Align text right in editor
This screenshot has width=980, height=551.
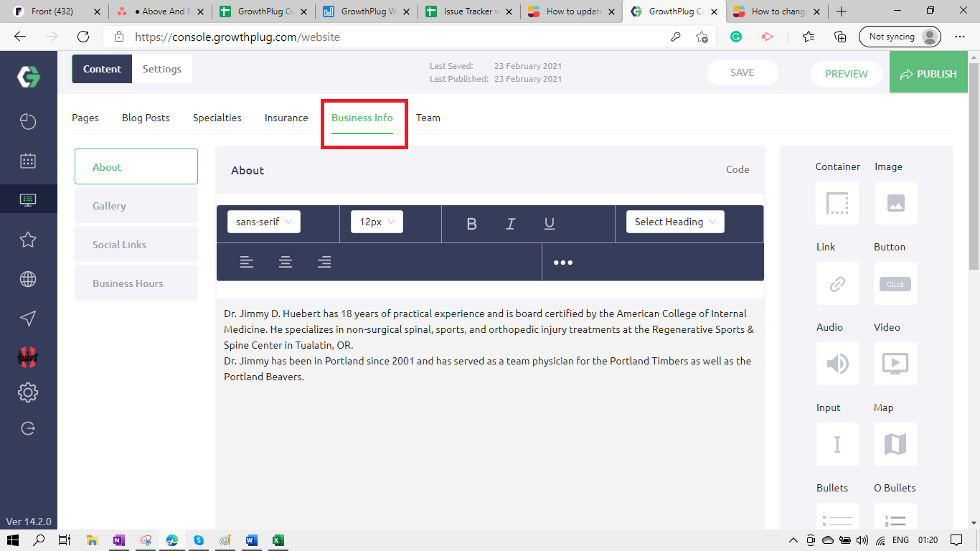[324, 262]
